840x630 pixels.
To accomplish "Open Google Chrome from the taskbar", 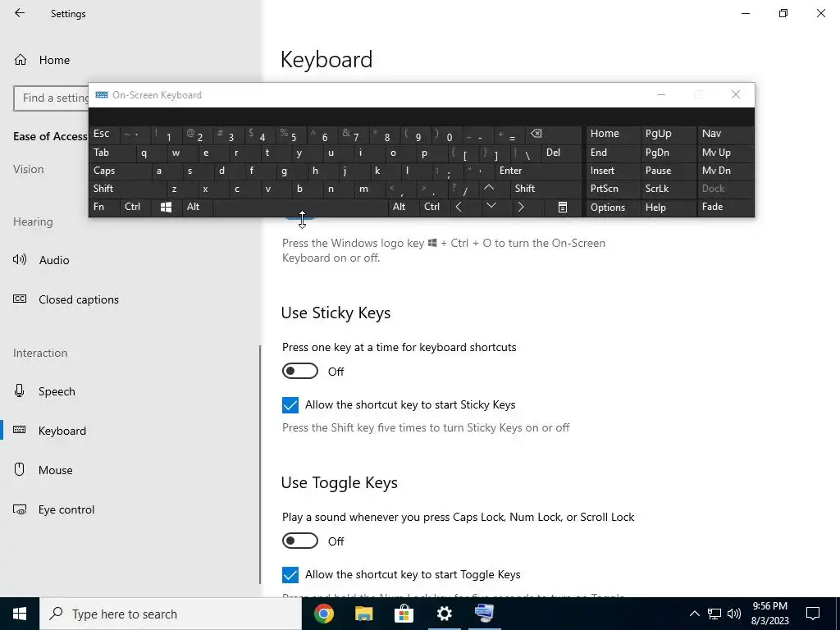I will (x=323, y=614).
